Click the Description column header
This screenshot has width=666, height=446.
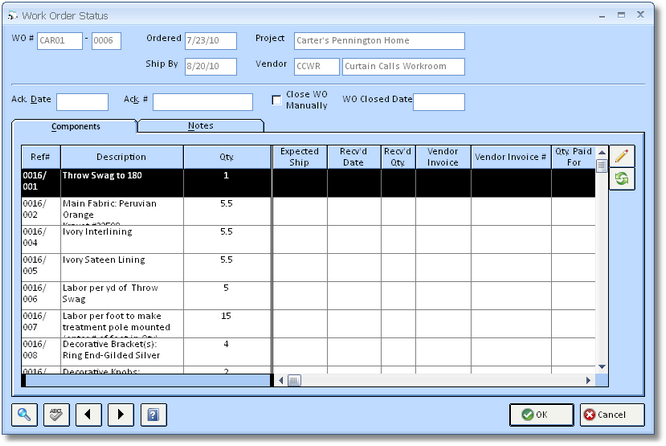point(122,157)
